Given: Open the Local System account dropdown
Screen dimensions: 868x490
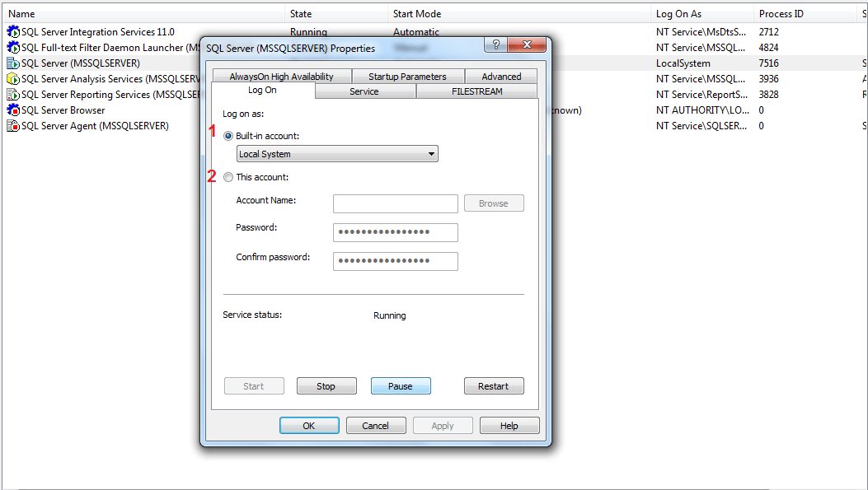Looking at the screenshot, I should 337,154.
